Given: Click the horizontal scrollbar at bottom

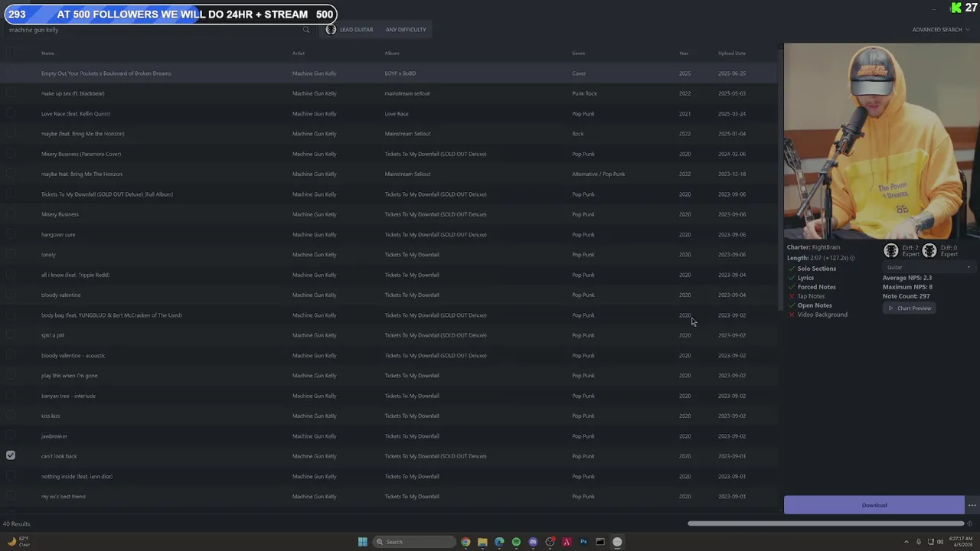Looking at the screenshot, I should tap(825, 523).
